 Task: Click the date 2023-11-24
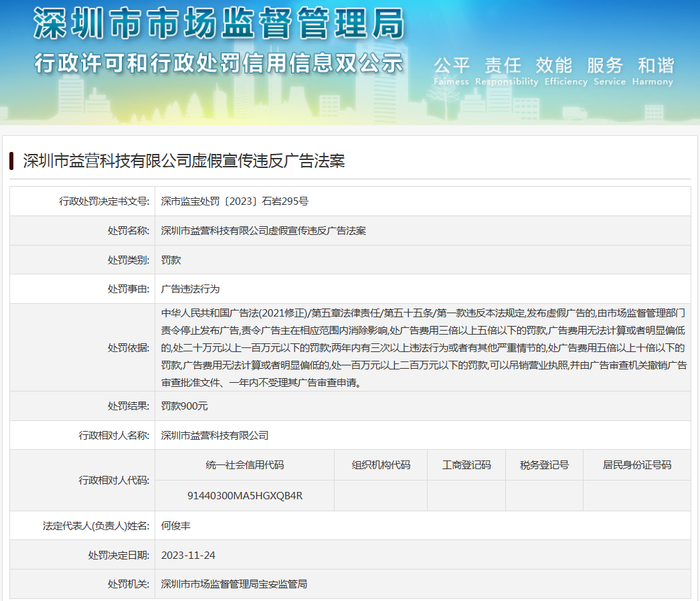tap(188, 555)
